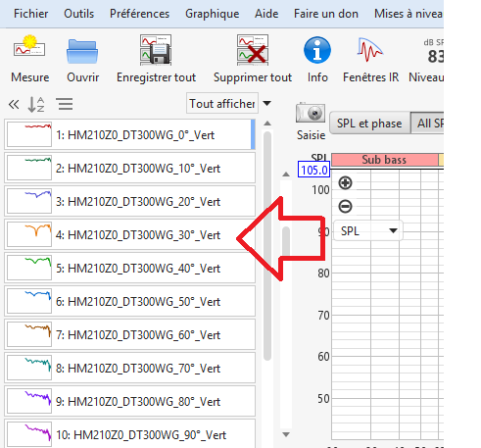
Task: Click the graph vertical scroll down arrow
Action: (x=286, y=434)
